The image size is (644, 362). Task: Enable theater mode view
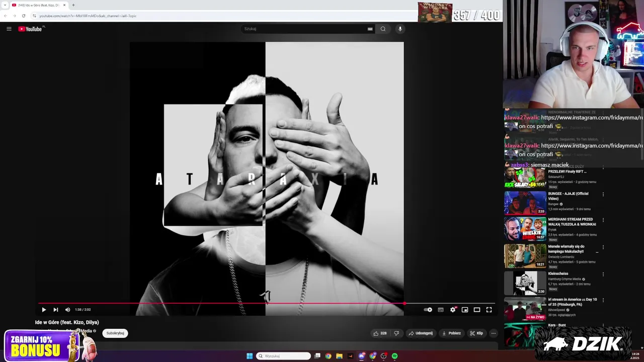pyautogui.click(x=477, y=310)
